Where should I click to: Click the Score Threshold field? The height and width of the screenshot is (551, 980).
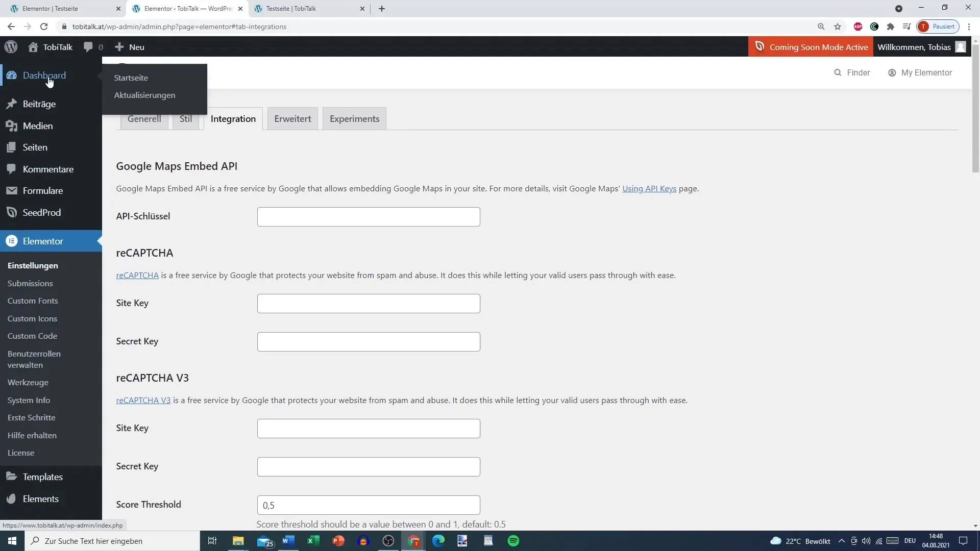coord(369,505)
